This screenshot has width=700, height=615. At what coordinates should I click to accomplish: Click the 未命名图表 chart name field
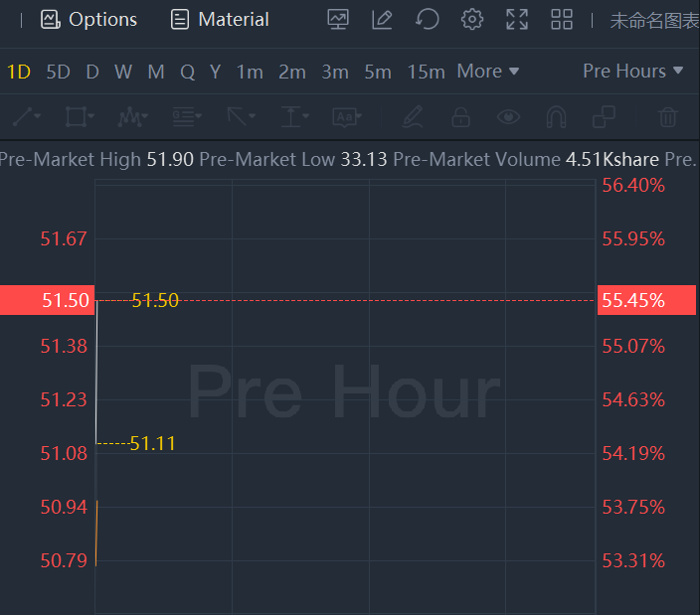654,20
